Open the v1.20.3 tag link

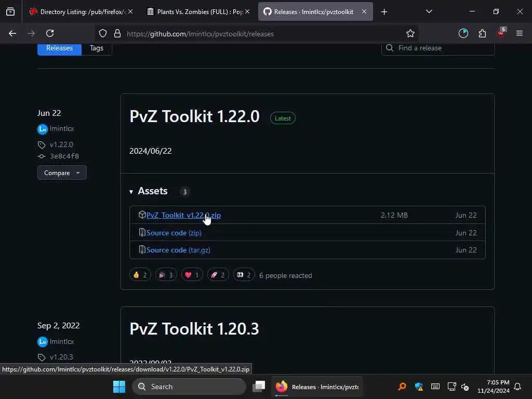pyautogui.click(x=61, y=357)
